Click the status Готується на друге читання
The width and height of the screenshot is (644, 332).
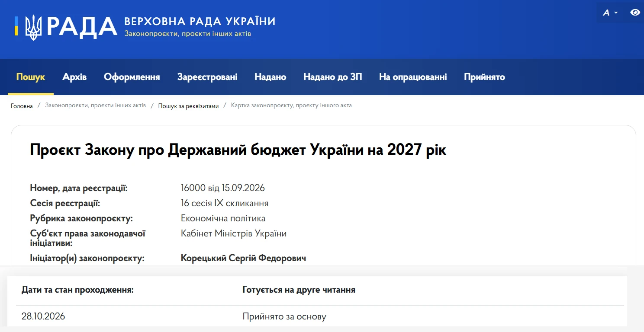point(299,290)
